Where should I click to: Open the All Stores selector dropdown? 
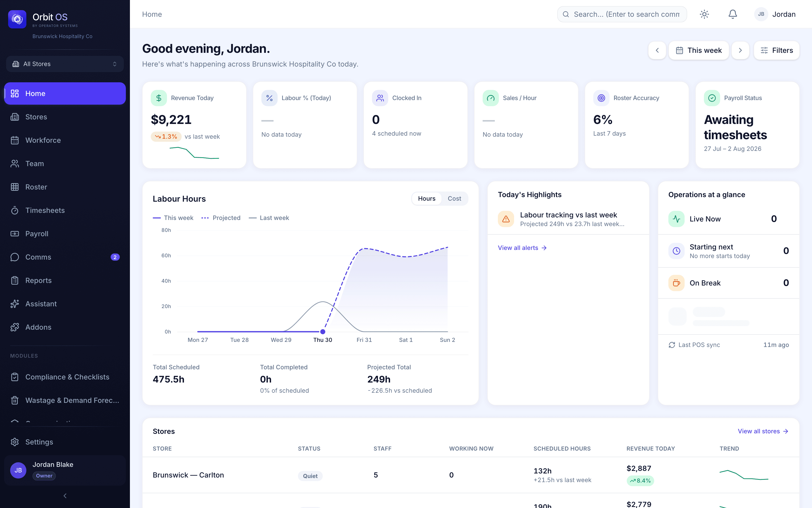click(65, 64)
